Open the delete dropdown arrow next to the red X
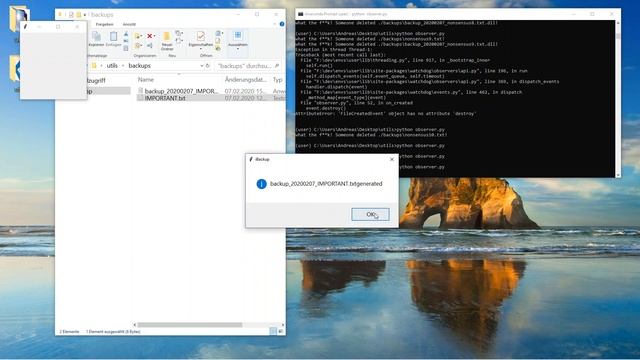Screen dimensions: 640x360 (x=155, y=36)
